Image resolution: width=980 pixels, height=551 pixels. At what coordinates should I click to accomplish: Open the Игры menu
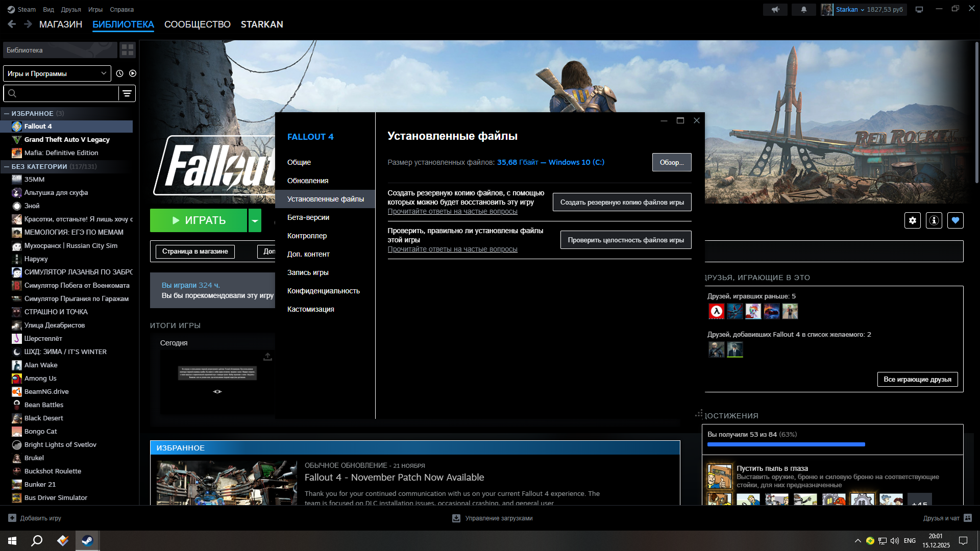click(x=95, y=10)
